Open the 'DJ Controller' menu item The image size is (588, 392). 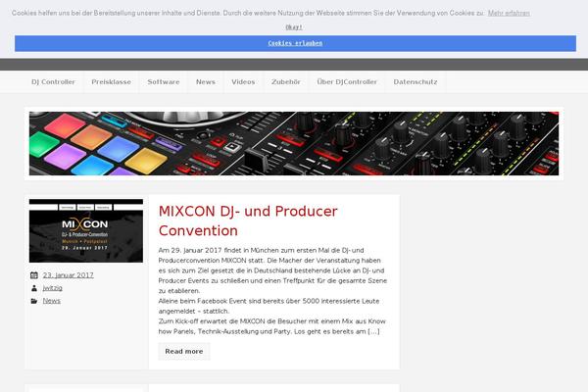[53, 81]
